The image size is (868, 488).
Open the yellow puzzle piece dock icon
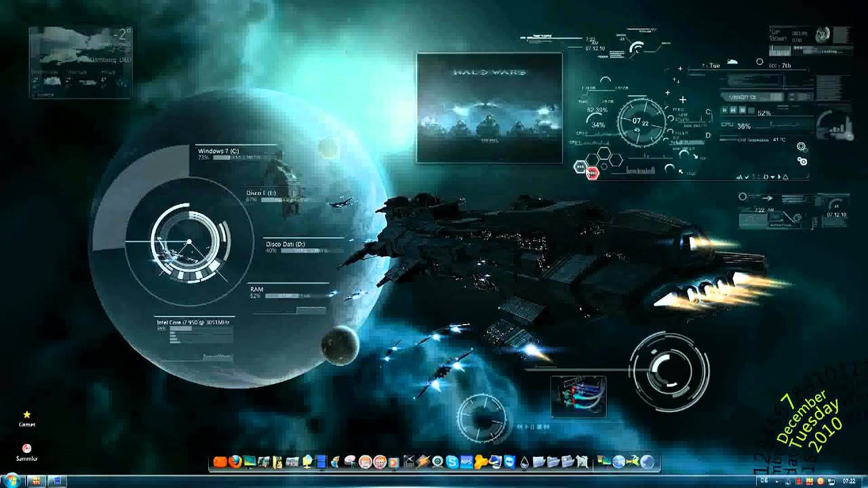(x=480, y=462)
